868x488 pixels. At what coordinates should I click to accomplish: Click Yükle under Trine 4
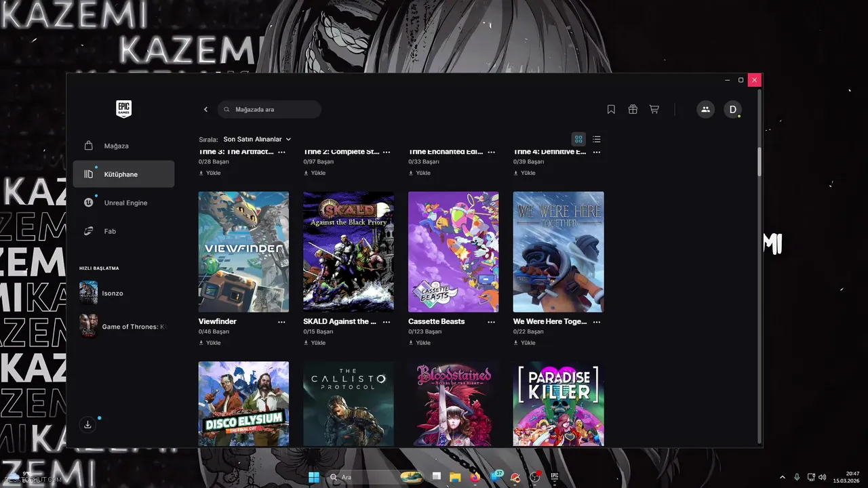524,173
